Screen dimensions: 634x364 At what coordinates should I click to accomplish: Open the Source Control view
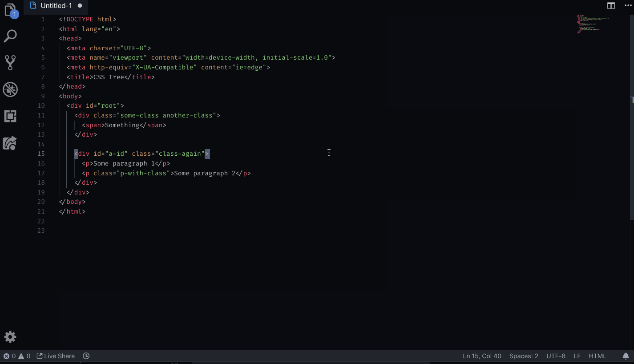pyautogui.click(x=10, y=62)
